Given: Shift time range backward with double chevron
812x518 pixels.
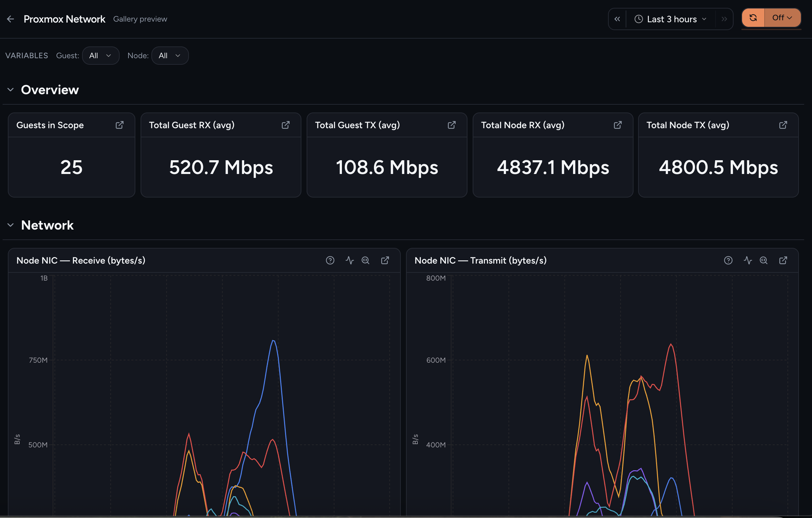Looking at the screenshot, I should [x=617, y=19].
